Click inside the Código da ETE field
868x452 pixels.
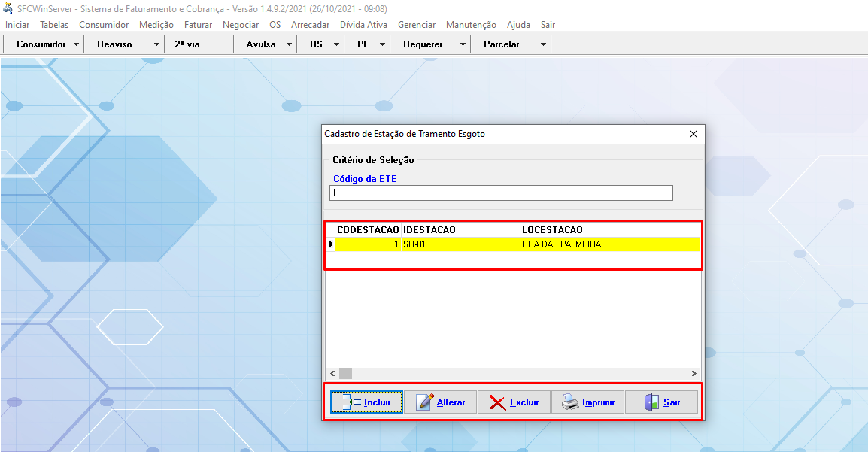(501, 193)
